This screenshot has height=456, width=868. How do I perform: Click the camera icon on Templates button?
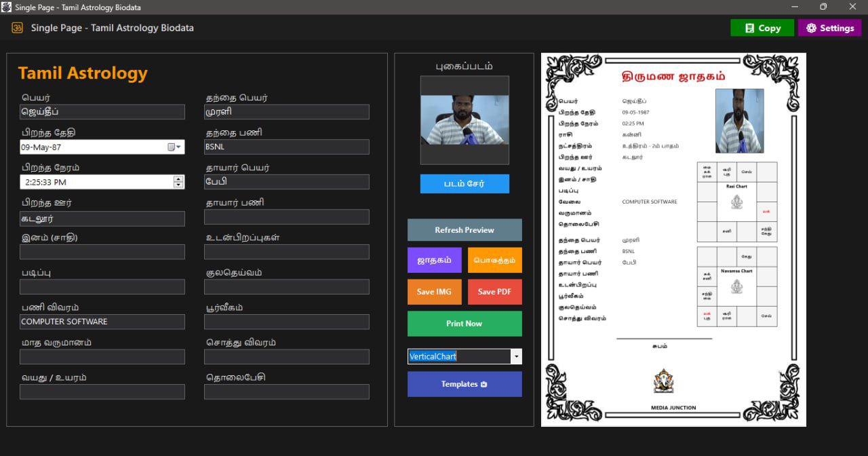(484, 385)
